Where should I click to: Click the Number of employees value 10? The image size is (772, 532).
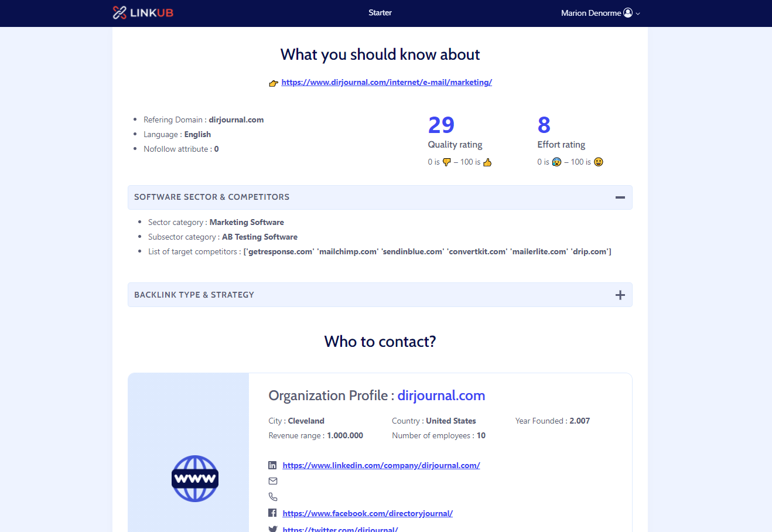coord(481,435)
